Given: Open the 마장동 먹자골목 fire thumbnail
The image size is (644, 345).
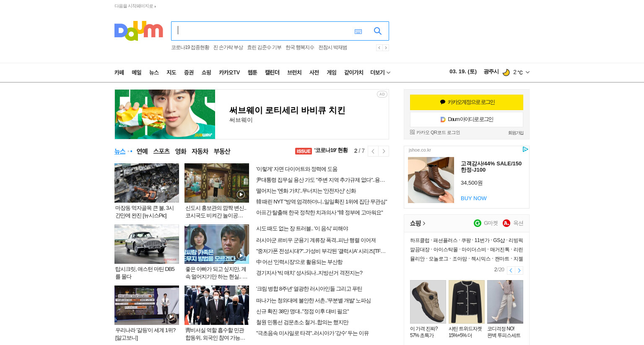Looking at the screenshot, I should 147,183.
